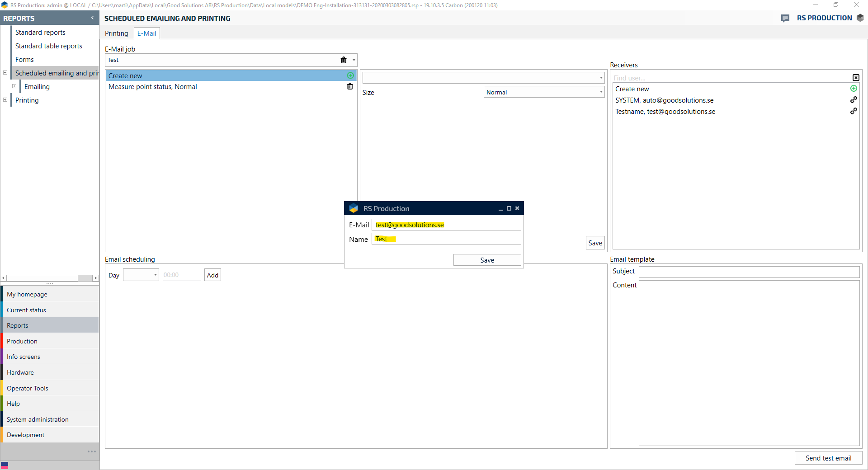Click link icon for Testname receiver

pos(854,111)
